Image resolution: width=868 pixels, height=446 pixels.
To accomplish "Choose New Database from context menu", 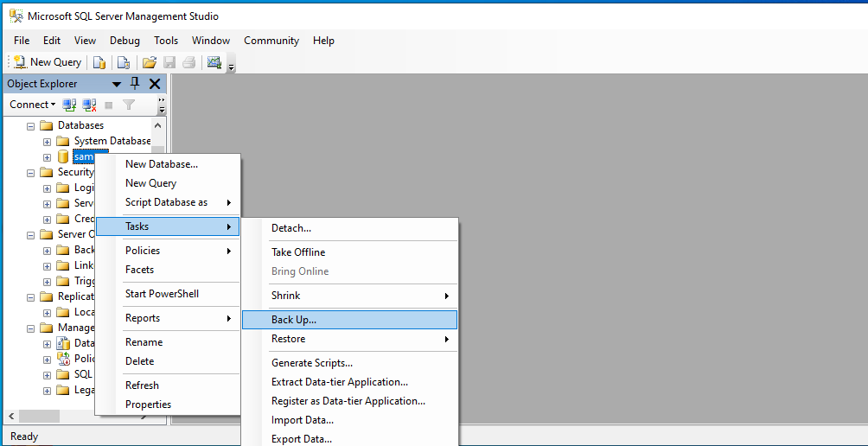I will click(x=168, y=163).
